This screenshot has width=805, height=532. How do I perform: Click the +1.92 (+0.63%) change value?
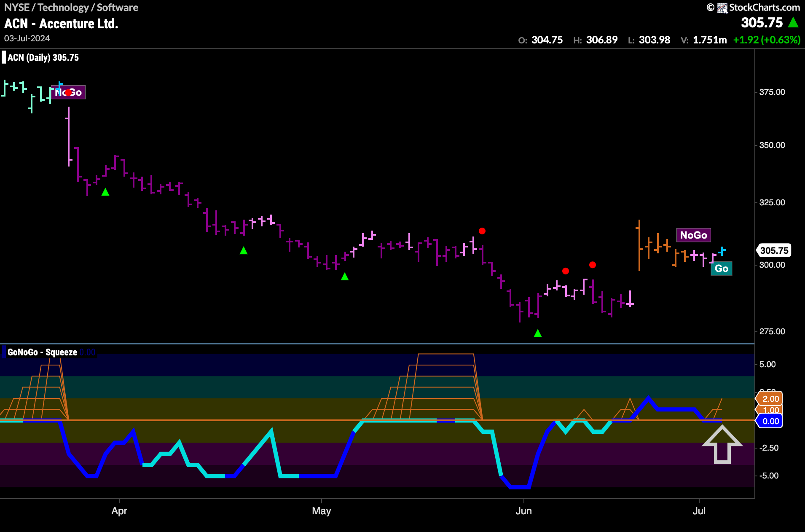pyautogui.click(x=767, y=40)
